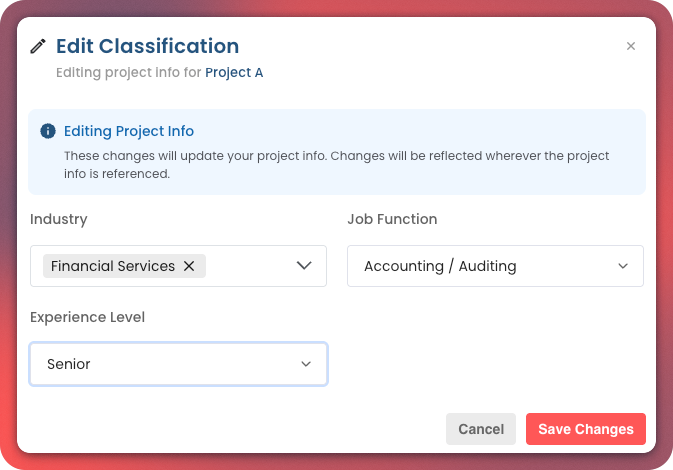Click the Job Function field label

(x=392, y=219)
